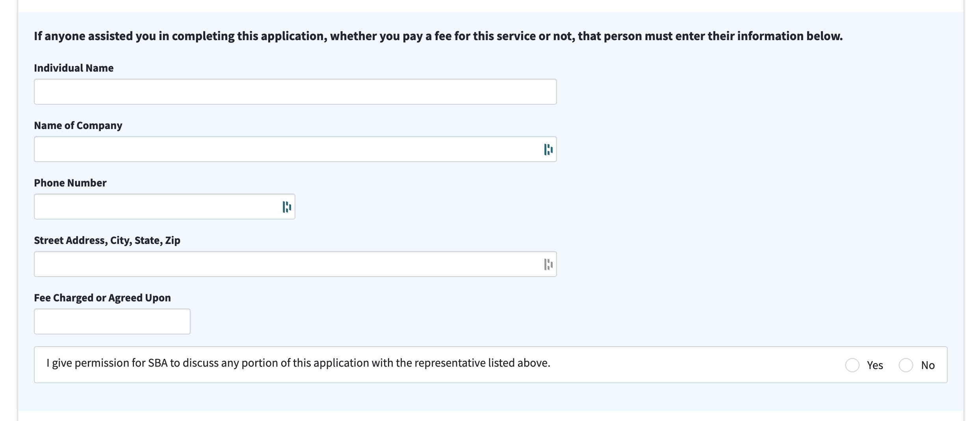
Task: Open Dashlane autofill icon in Name of Company field
Action: [548, 150]
